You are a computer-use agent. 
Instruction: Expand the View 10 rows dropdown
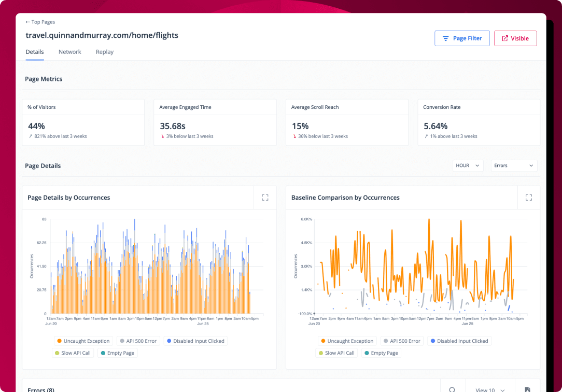490,389
